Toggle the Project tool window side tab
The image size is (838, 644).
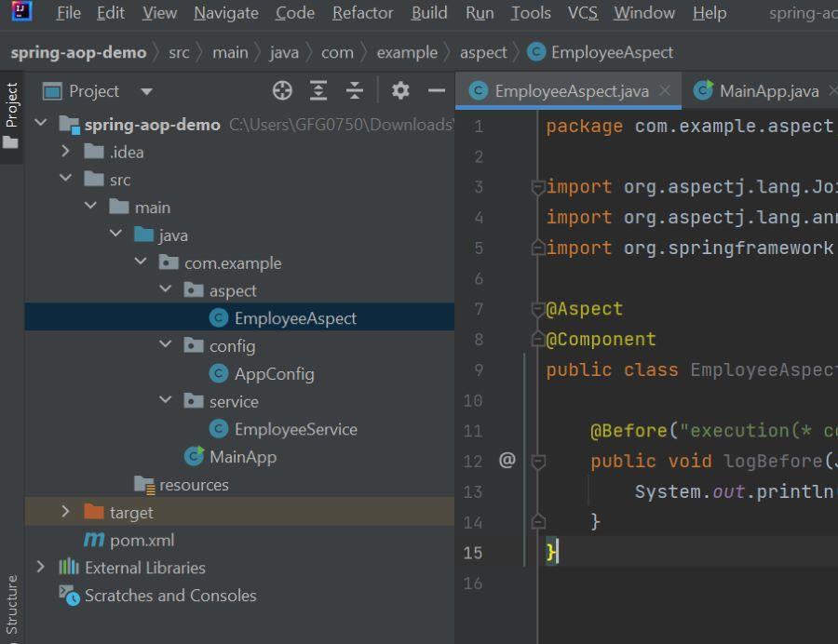point(11,114)
